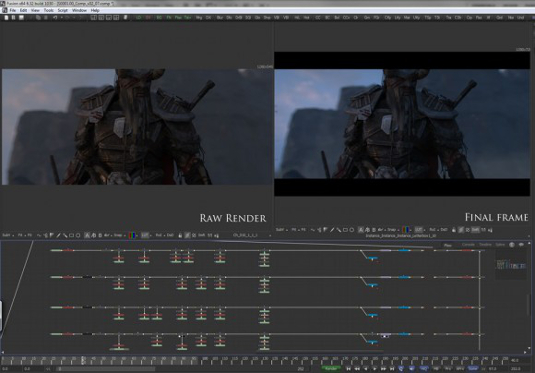
Task: Click the New composition icon in top toolbar
Action: pos(6,17)
